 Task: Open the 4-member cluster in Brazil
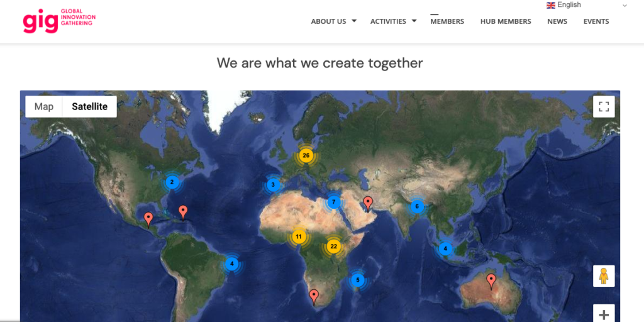click(x=231, y=264)
